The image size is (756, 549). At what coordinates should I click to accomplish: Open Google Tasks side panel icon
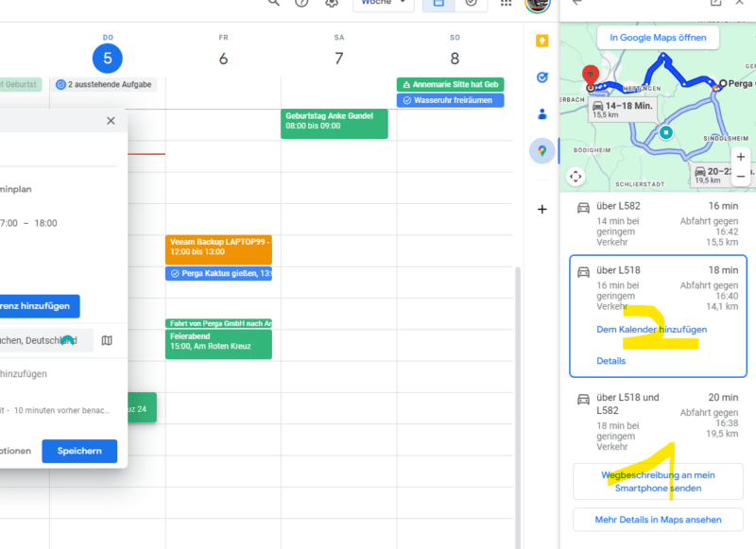click(x=542, y=77)
